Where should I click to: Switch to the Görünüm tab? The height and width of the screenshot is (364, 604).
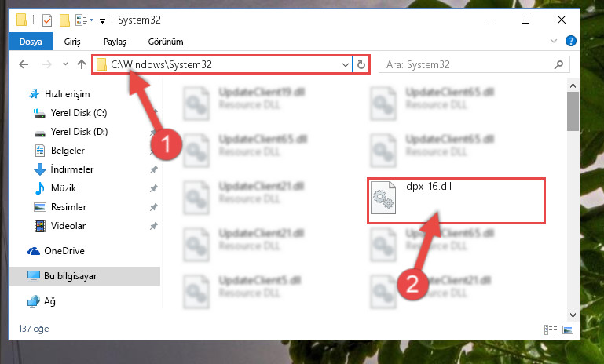[x=166, y=42]
